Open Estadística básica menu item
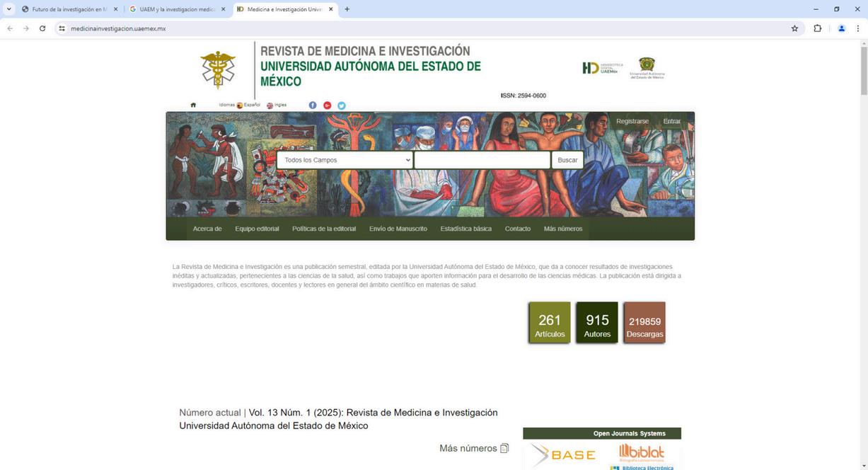The height and width of the screenshot is (470, 868). pyautogui.click(x=465, y=229)
